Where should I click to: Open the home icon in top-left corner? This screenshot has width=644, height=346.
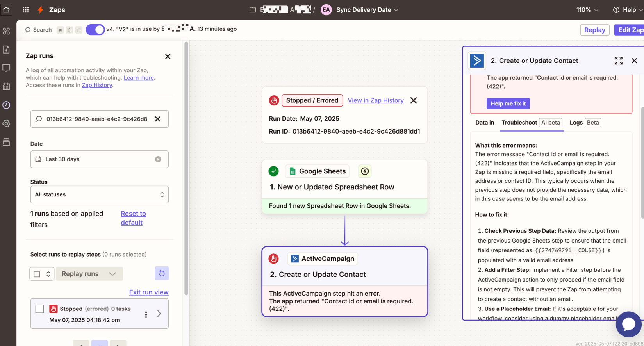click(6, 10)
